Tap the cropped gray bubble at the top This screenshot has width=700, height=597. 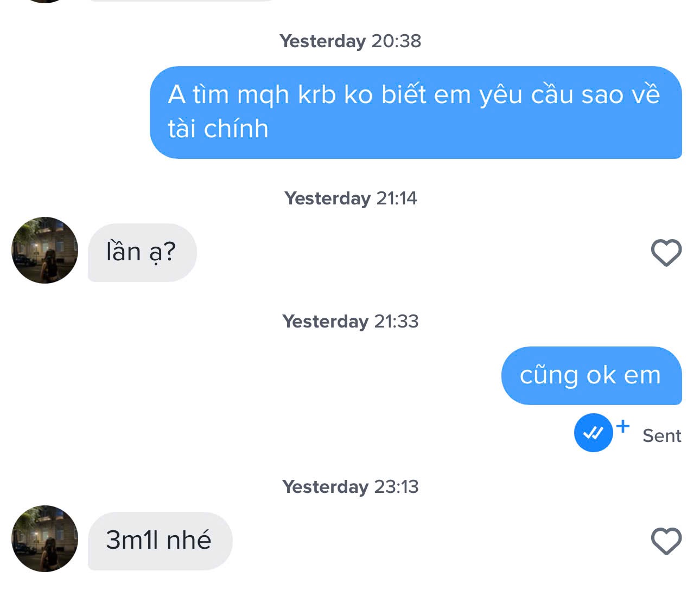coord(184,1)
